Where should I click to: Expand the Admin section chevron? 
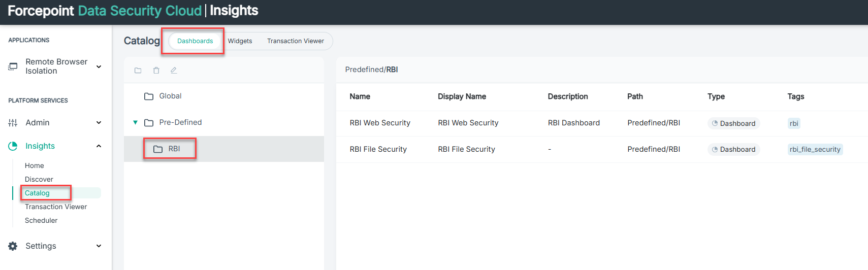click(99, 123)
